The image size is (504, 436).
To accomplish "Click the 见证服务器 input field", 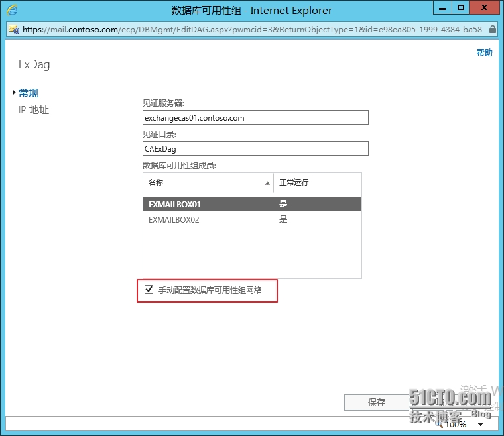I will (x=255, y=118).
